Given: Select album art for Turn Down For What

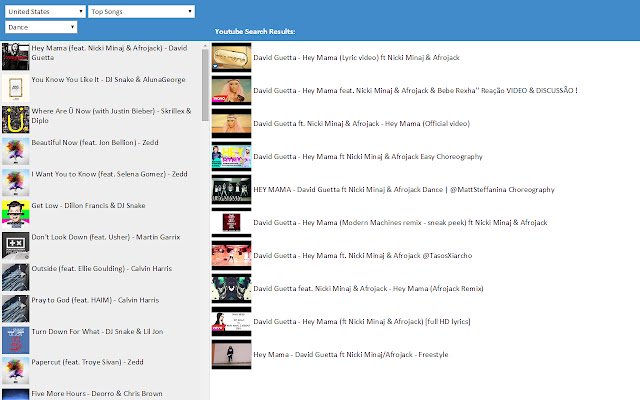Looking at the screenshot, I should (x=16, y=340).
